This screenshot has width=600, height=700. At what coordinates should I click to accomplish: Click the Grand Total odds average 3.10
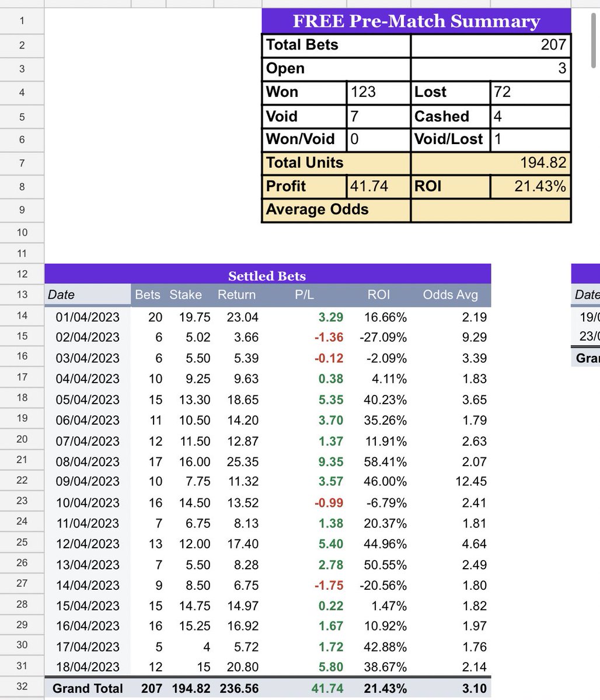click(473, 688)
